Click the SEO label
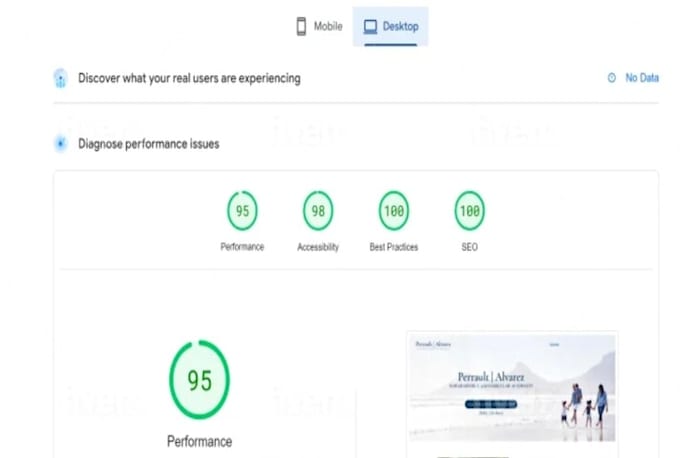Viewport: 680px width, 458px height. point(470,247)
